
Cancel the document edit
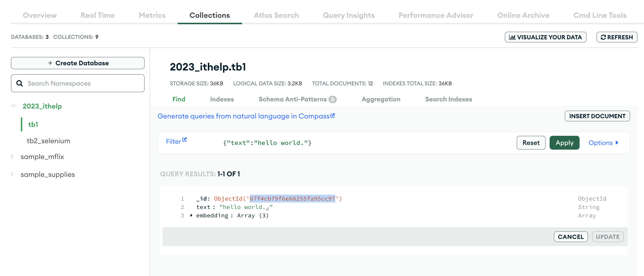570,237
